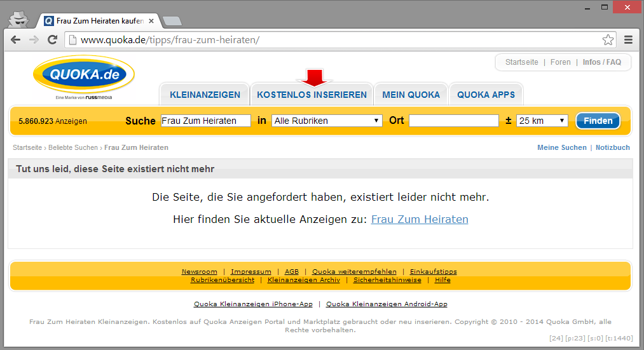644x350 pixels.
Task: Follow the Frau Zum Heiraten link
Action: 420,219
